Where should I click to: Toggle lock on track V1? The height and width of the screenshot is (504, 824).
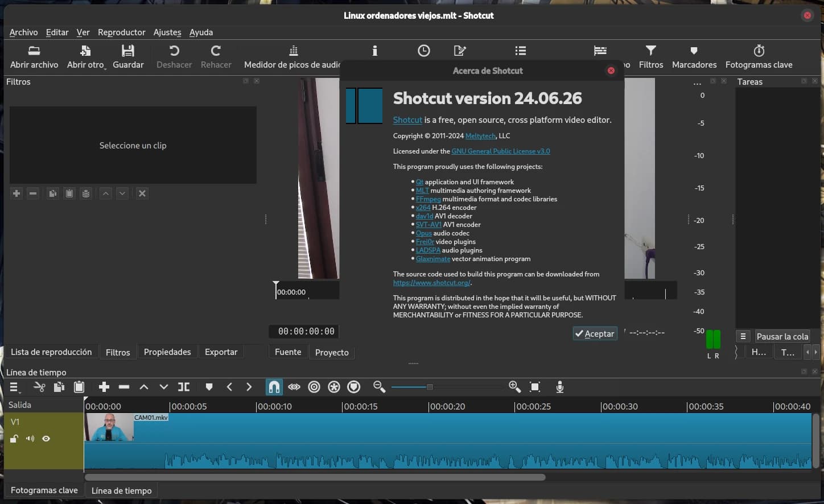pyautogui.click(x=14, y=439)
